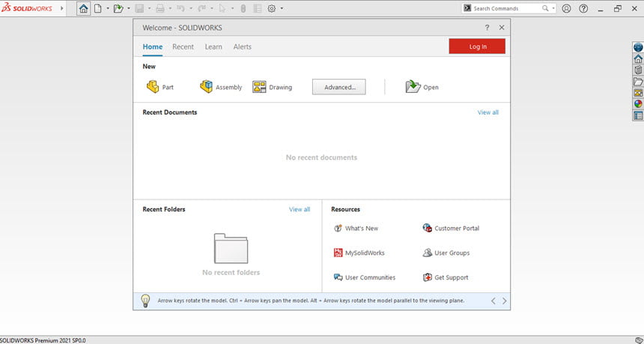The height and width of the screenshot is (344, 644).
Task: Expand the Save dropdown arrow
Action: point(149,9)
